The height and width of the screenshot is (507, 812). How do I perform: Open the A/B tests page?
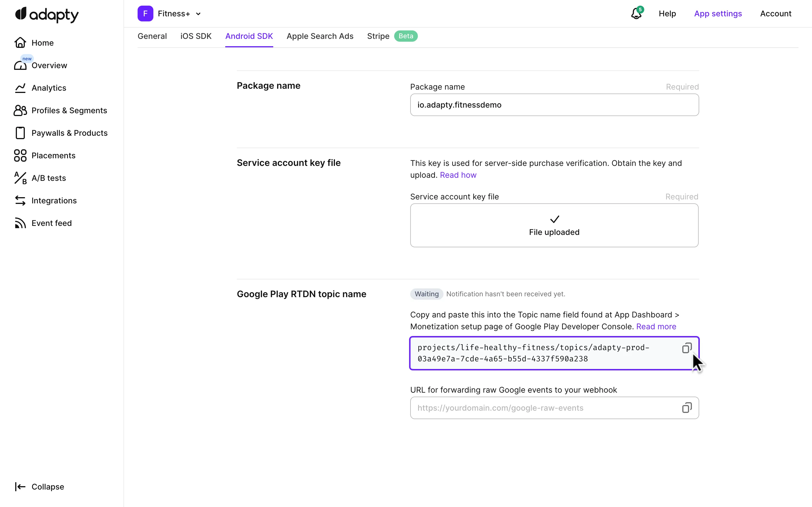pyautogui.click(x=49, y=178)
